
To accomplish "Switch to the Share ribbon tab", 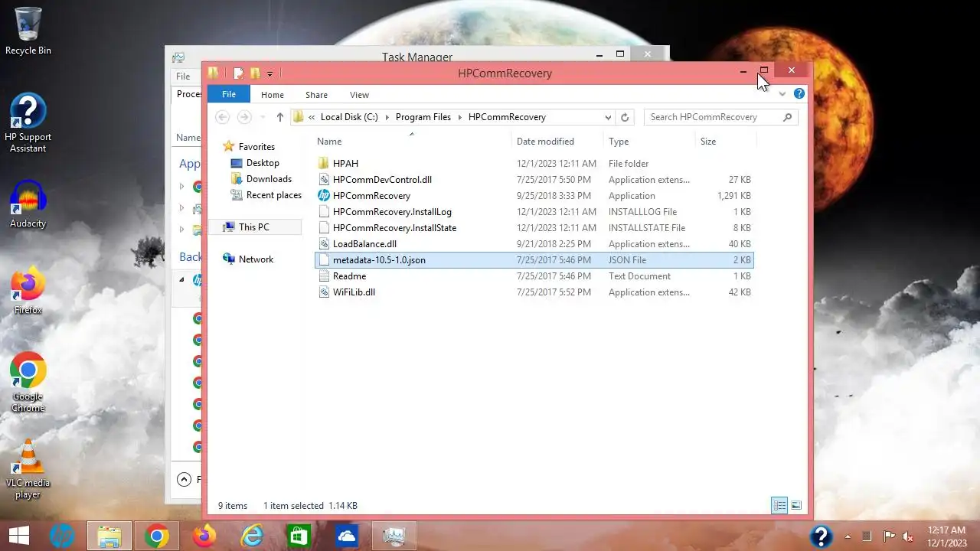I will tap(316, 95).
